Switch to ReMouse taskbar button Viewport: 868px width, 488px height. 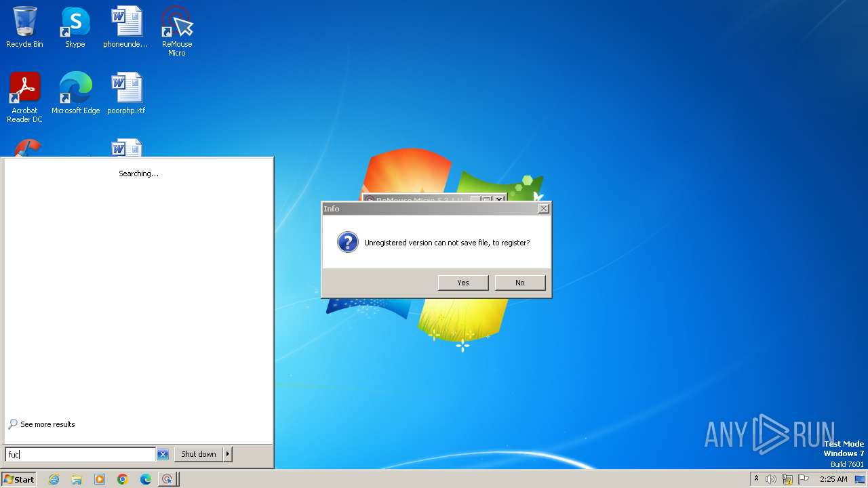coord(167,479)
